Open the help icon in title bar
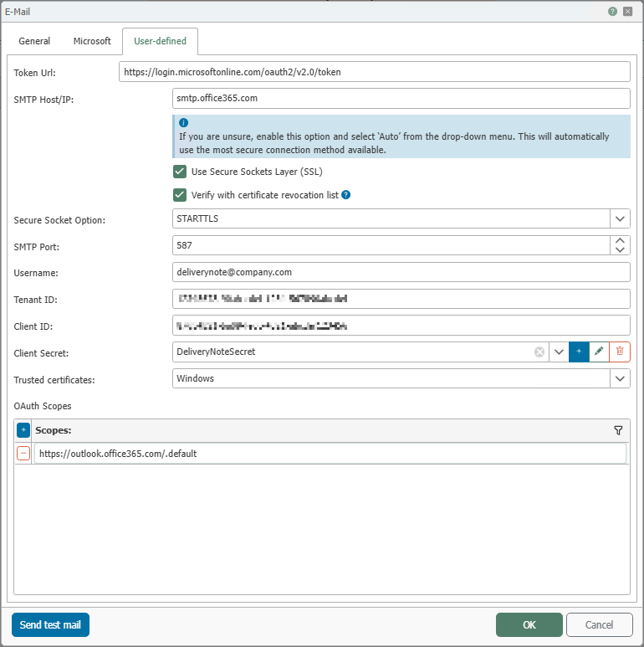Image resolution: width=644 pixels, height=647 pixels. (612, 12)
